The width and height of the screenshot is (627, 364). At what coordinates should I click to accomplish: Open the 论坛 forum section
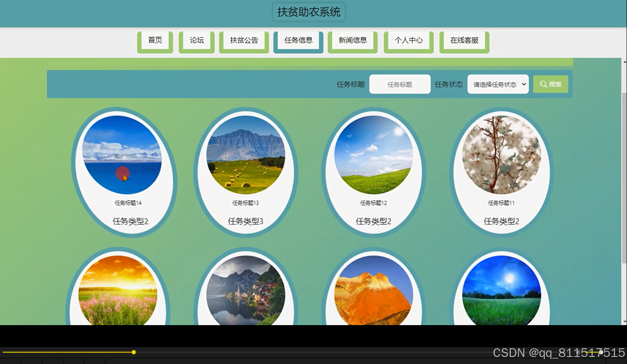tap(196, 40)
